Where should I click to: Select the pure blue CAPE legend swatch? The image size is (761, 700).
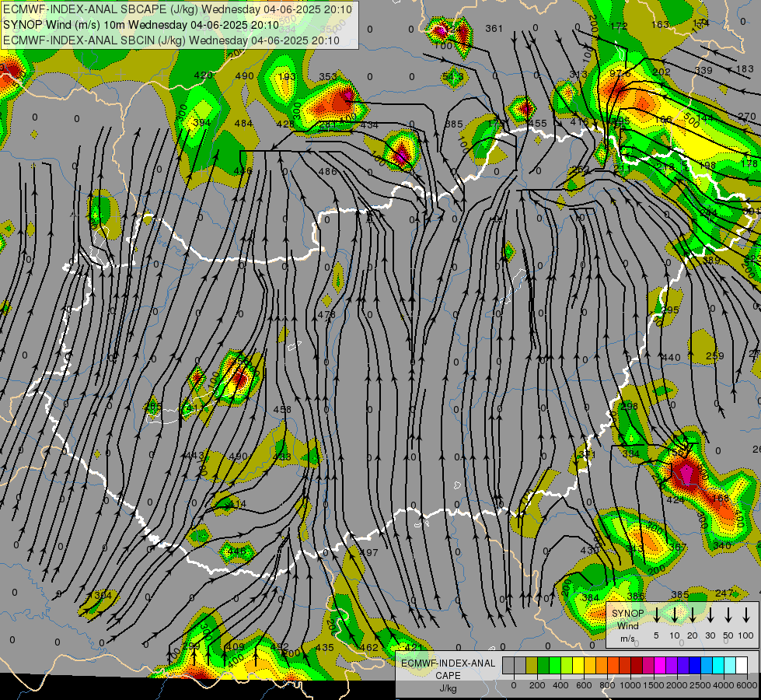point(694,666)
